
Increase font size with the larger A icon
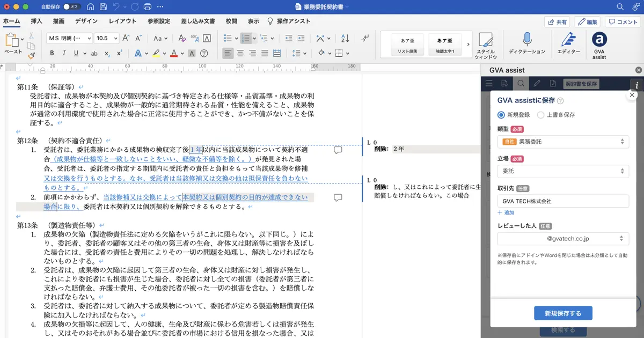126,38
